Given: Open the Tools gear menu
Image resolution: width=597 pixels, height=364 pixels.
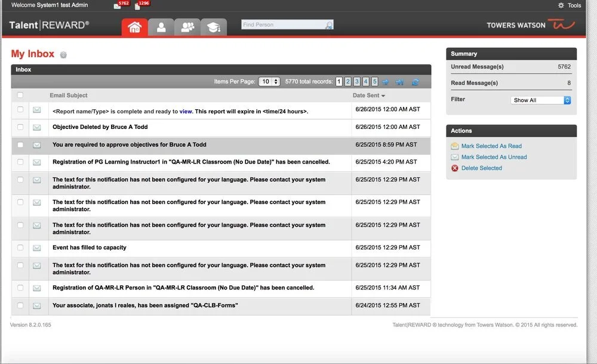Looking at the screenshot, I should pos(569,5).
